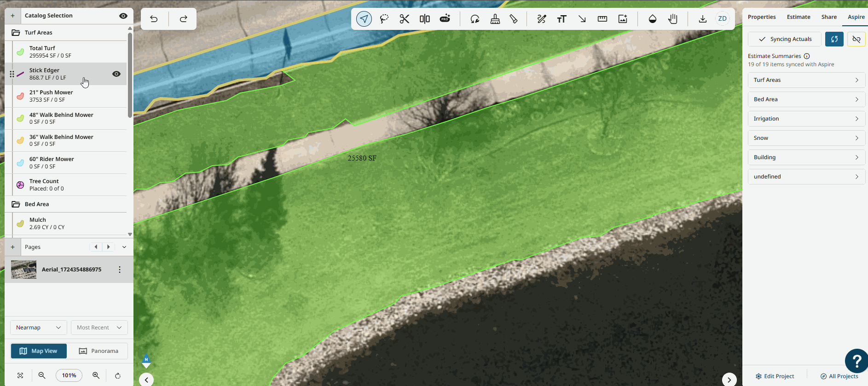The height and width of the screenshot is (386, 868).
Task: Switch to Panorama view
Action: [x=98, y=351]
